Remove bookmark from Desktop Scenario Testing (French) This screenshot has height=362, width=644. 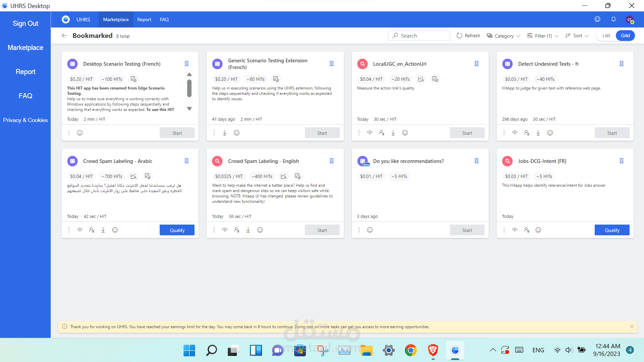tap(187, 64)
